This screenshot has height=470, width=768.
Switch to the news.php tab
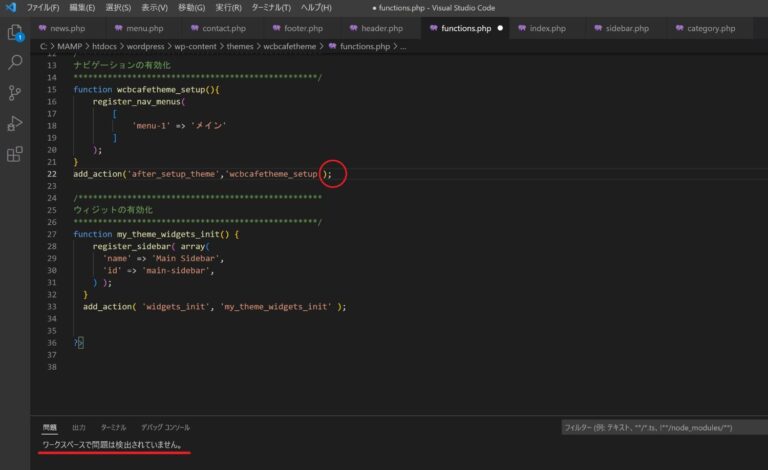68,28
